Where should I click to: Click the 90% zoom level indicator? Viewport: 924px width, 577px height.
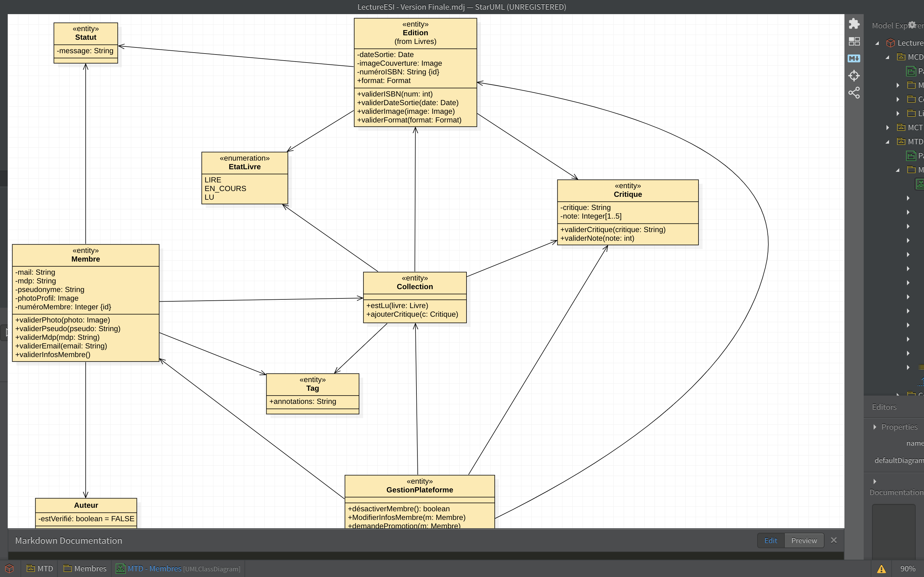point(908,569)
